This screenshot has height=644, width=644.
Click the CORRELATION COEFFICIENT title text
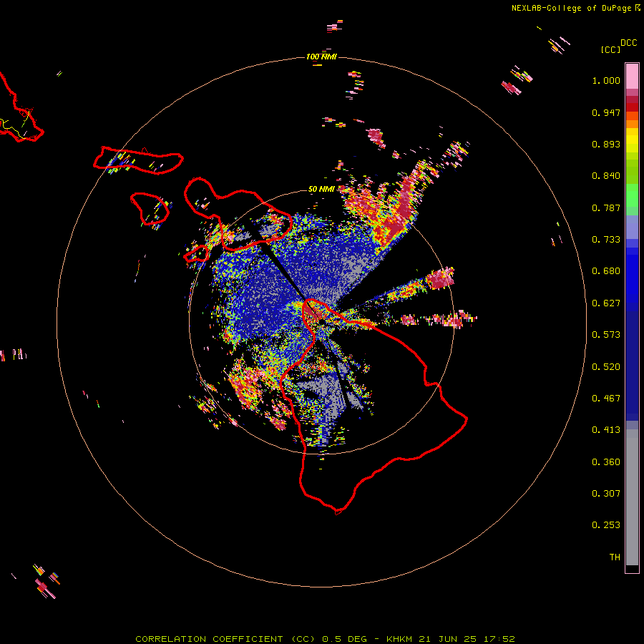coord(209,639)
